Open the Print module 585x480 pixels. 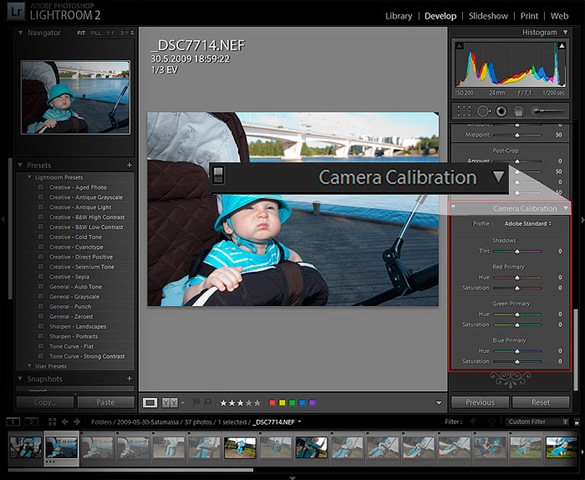tap(529, 16)
